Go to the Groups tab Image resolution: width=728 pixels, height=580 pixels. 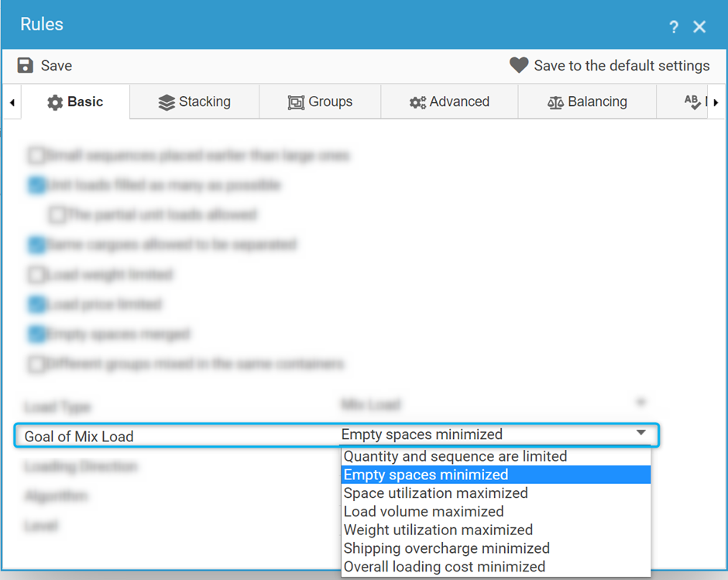pos(320,101)
